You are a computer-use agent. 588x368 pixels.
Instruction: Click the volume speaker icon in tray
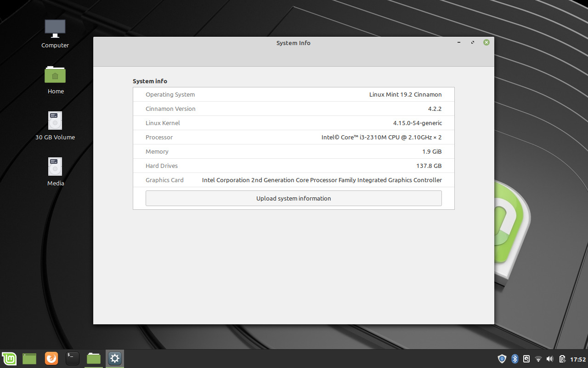(549, 358)
